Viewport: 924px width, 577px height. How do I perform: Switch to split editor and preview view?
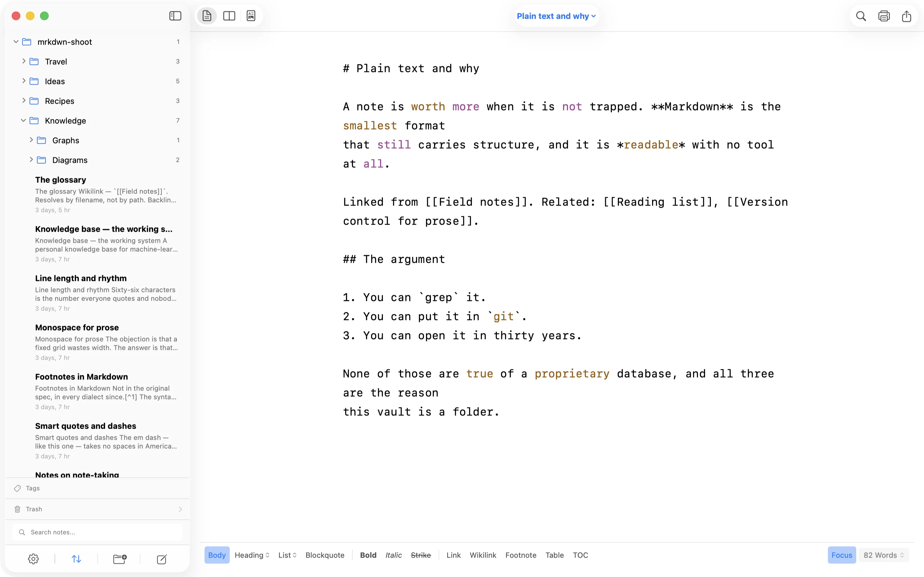(x=229, y=16)
